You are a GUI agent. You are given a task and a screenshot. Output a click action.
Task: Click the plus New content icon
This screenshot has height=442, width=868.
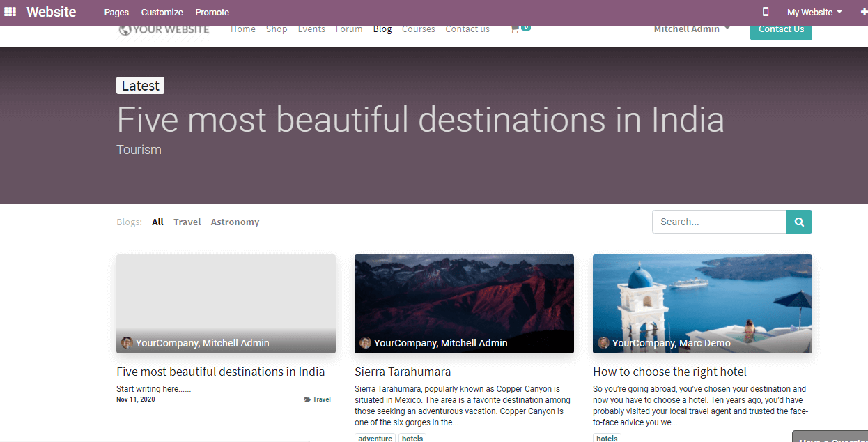(x=864, y=13)
